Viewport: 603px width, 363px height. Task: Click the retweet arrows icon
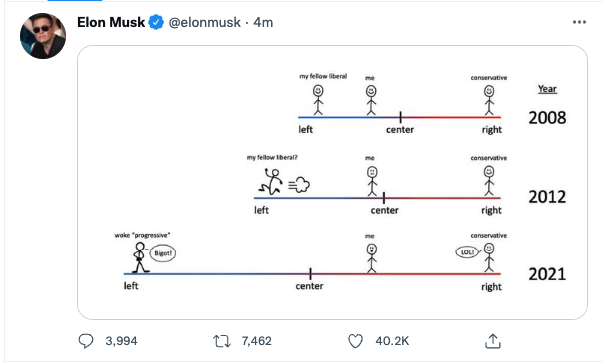[222, 341]
